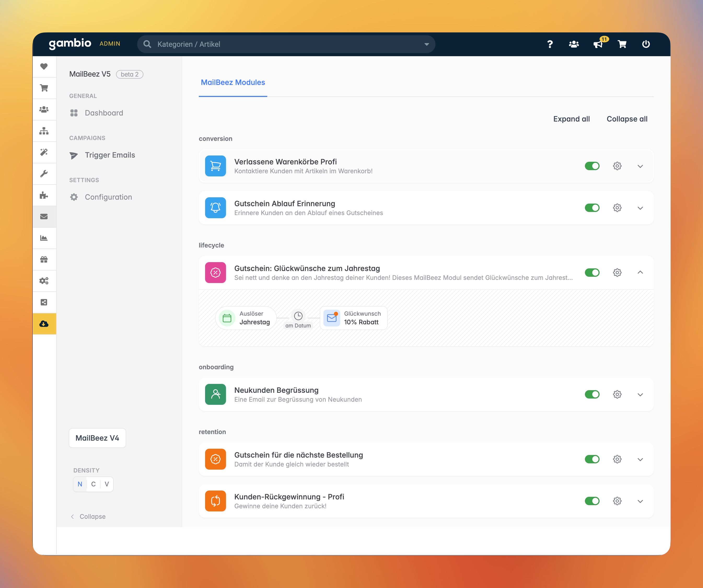
Task: Open Trigger Emails in the sidebar menu
Action: [x=110, y=155]
